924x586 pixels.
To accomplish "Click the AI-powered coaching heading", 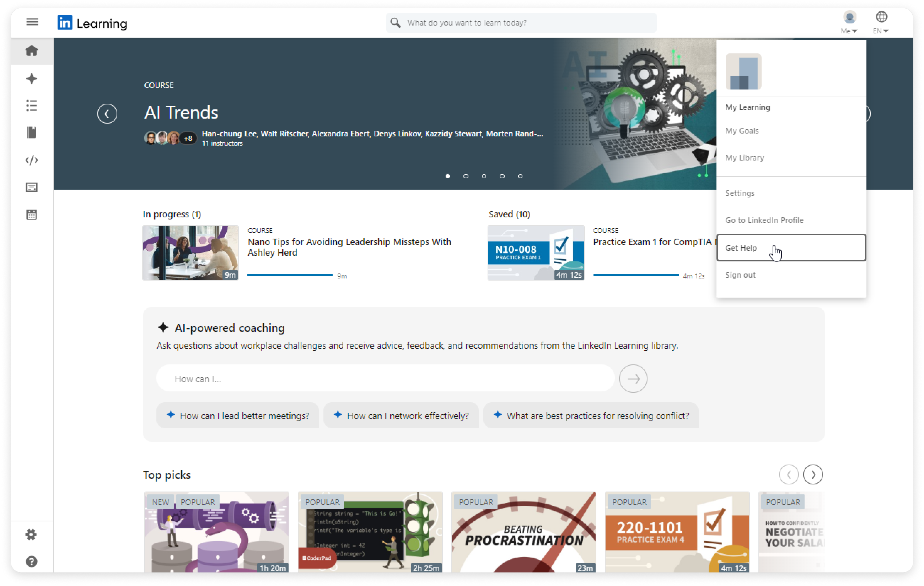I will 230,328.
